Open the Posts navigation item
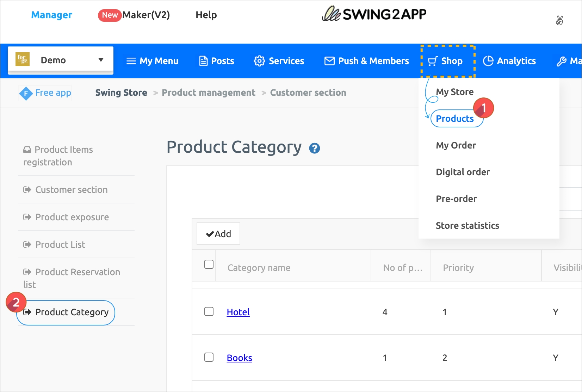 [x=217, y=61]
